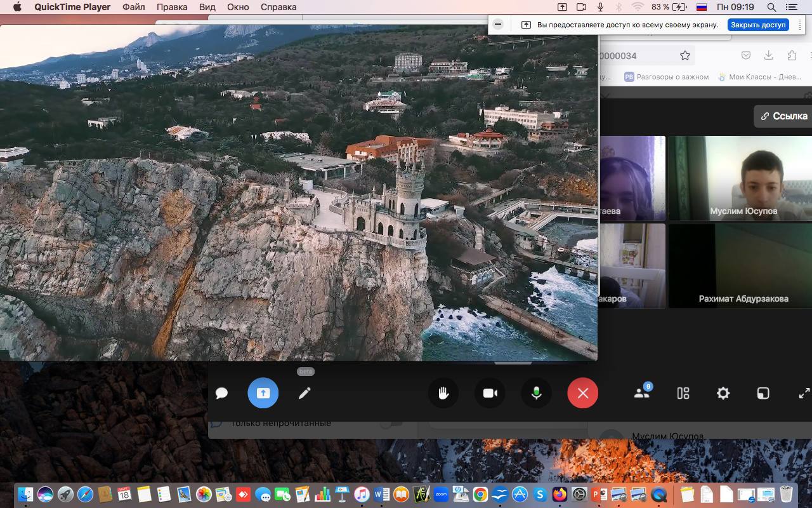Click the Закрыть доступ button
The width and height of the screenshot is (812, 508).
coord(758,25)
